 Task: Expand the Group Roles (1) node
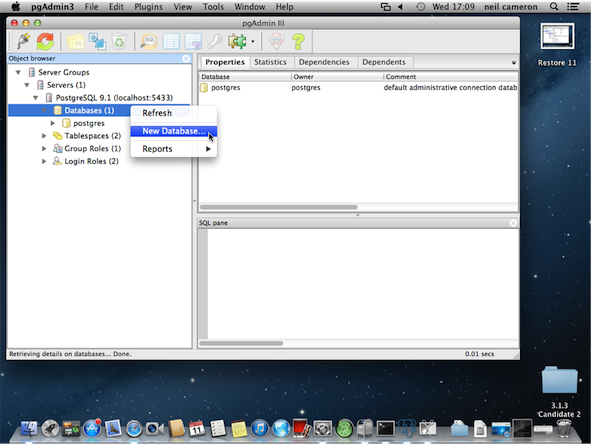[x=44, y=149]
